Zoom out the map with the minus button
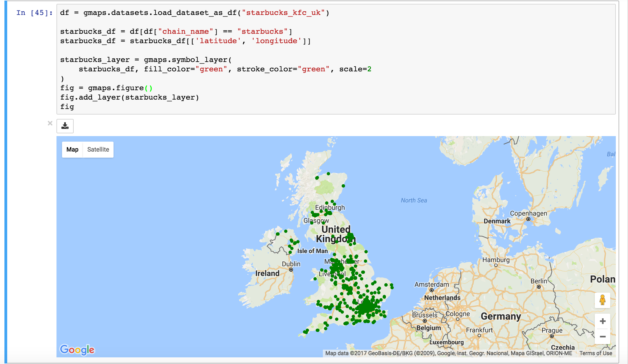 point(603,337)
